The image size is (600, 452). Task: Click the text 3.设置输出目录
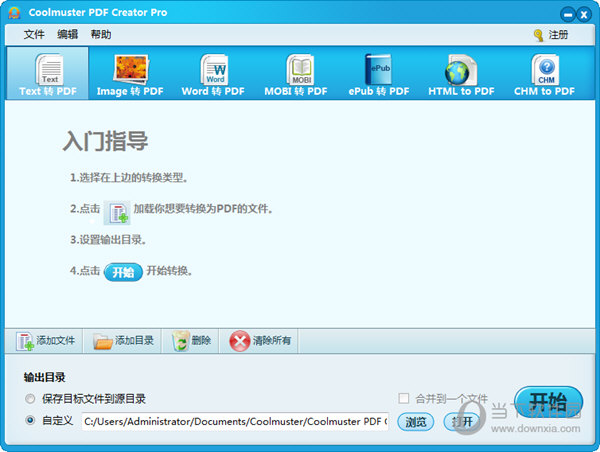[108, 240]
